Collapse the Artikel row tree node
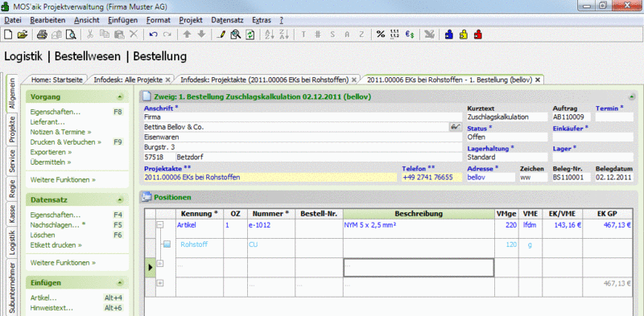Screen dimensions: 644x316 [160, 225]
